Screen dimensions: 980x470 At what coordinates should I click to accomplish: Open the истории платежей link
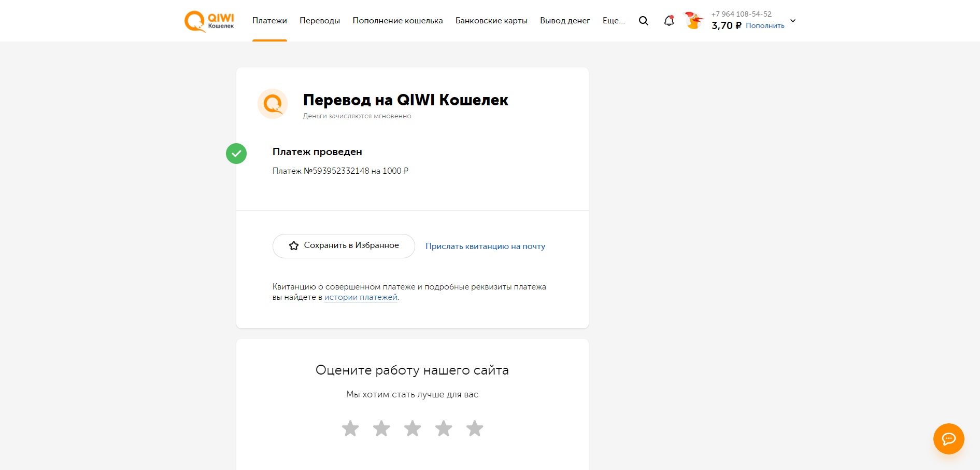pos(361,297)
